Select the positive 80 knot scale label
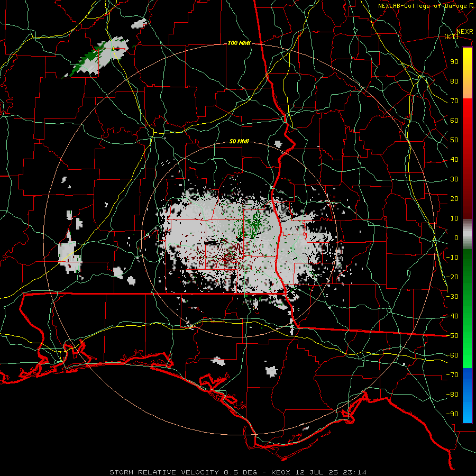The width and height of the screenshot is (476, 476). (454, 81)
